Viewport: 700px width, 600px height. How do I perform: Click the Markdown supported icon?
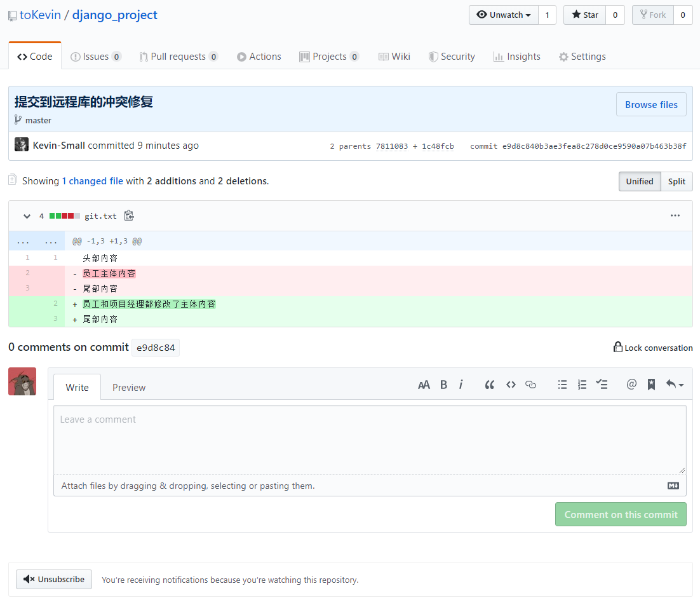[x=673, y=486]
